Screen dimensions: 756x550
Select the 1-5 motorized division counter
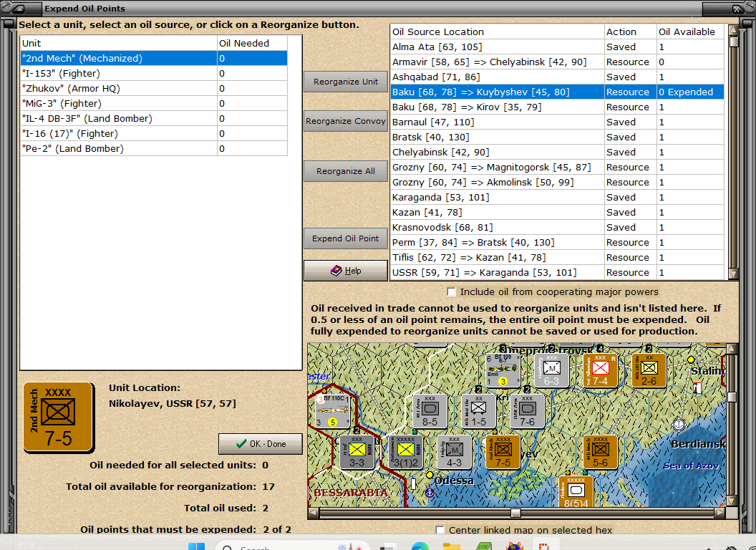coord(479,411)
